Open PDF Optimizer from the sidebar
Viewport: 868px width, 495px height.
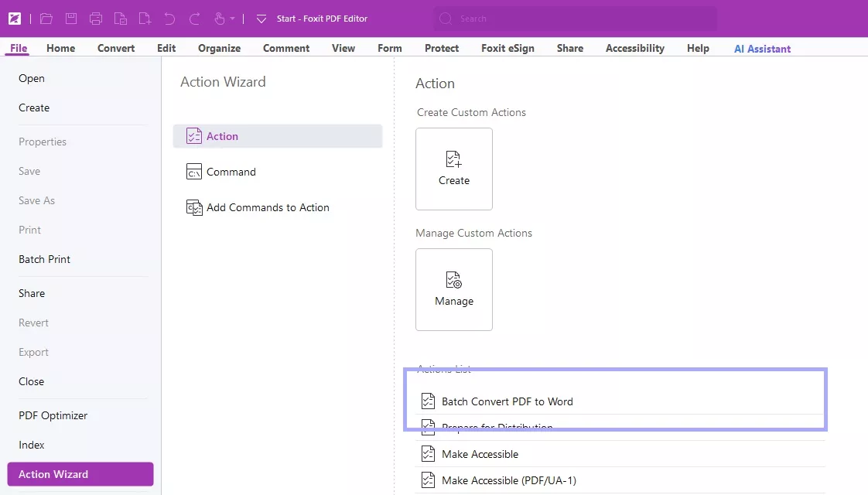pyautogui.click(x=53, y=415)
